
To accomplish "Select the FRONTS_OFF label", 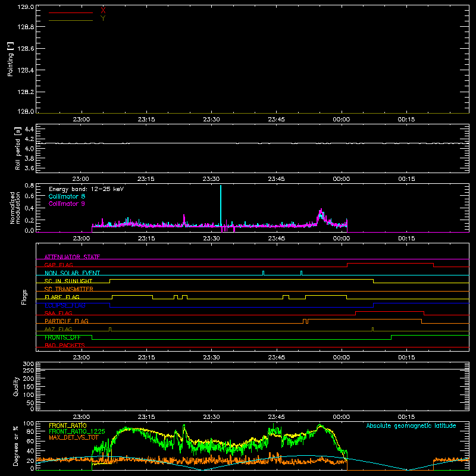I will (x=62, y=337).
